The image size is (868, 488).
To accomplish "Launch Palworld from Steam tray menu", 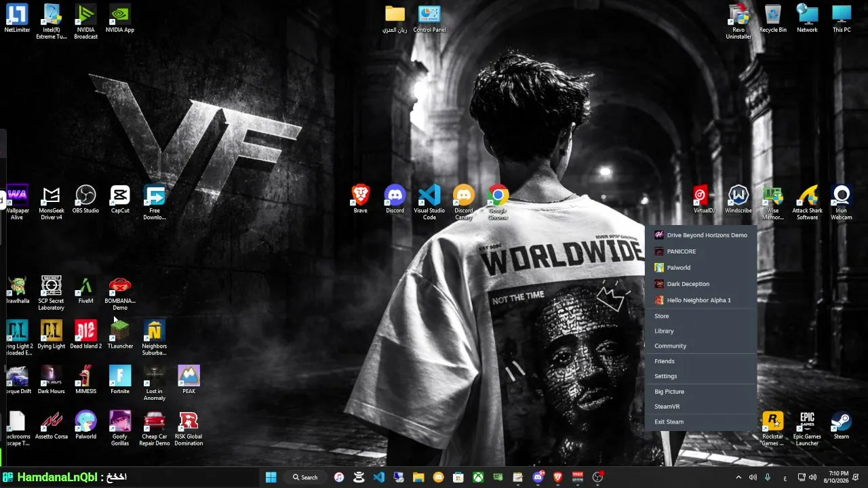I will click(x=701, y=268).
